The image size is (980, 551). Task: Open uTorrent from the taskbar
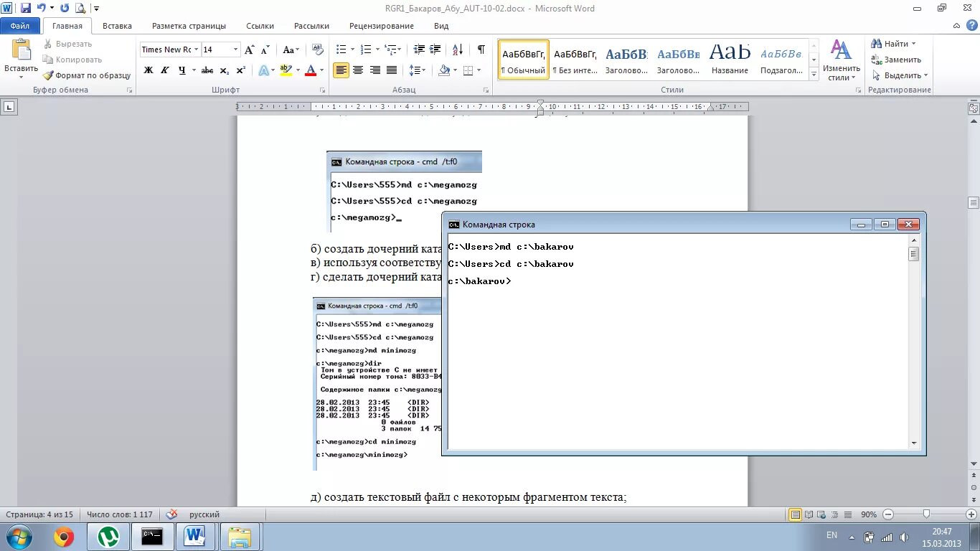tap(108, 537)
